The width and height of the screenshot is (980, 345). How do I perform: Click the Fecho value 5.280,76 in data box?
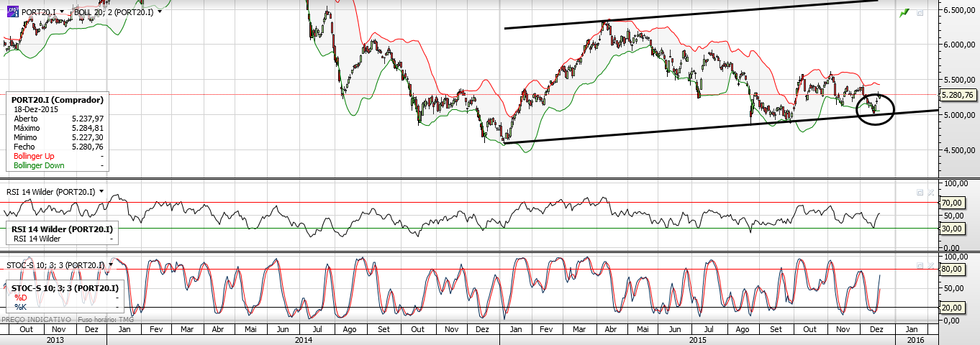(x=86, y=147)
